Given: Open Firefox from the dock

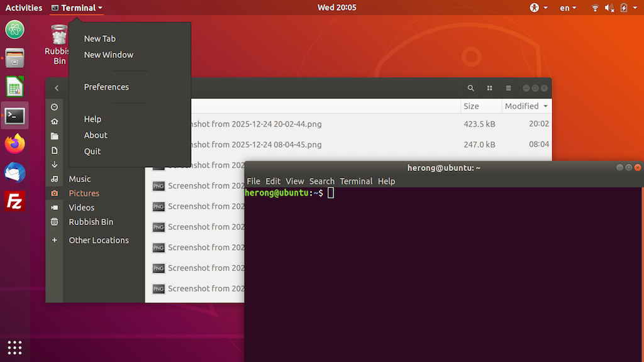Looking at the screenshot, I should 14,143.
